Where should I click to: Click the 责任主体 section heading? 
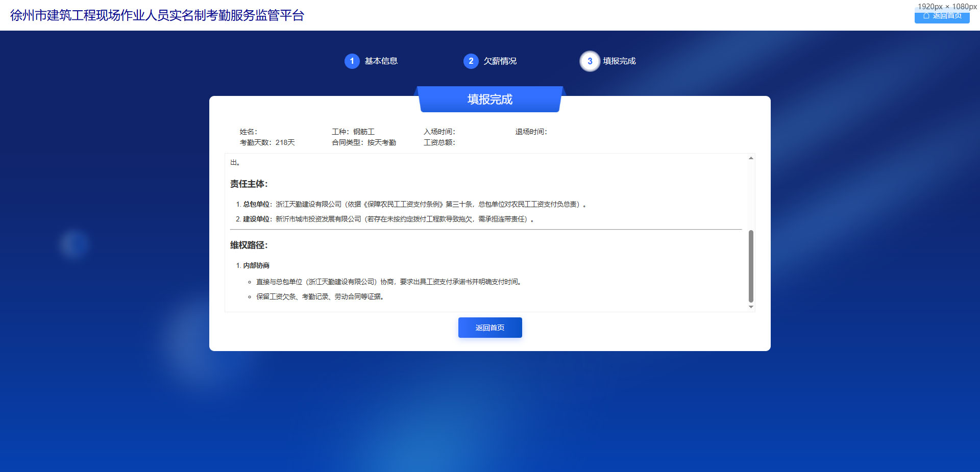point(249,184)
